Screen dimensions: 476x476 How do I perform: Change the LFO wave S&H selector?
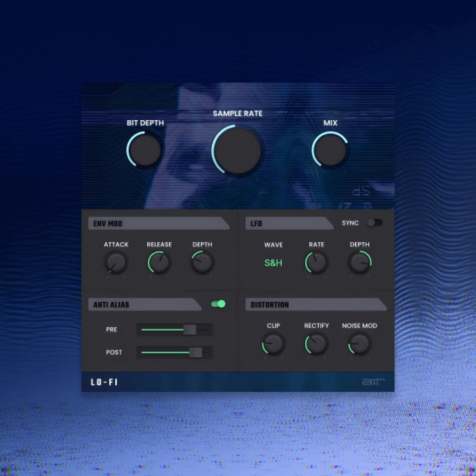[x=273, y=263]
